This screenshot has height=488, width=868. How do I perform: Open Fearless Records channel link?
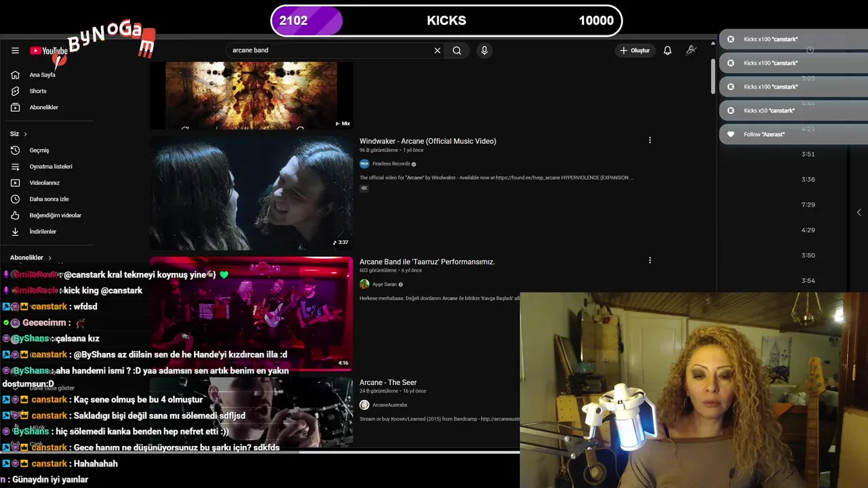pos(391,164)
